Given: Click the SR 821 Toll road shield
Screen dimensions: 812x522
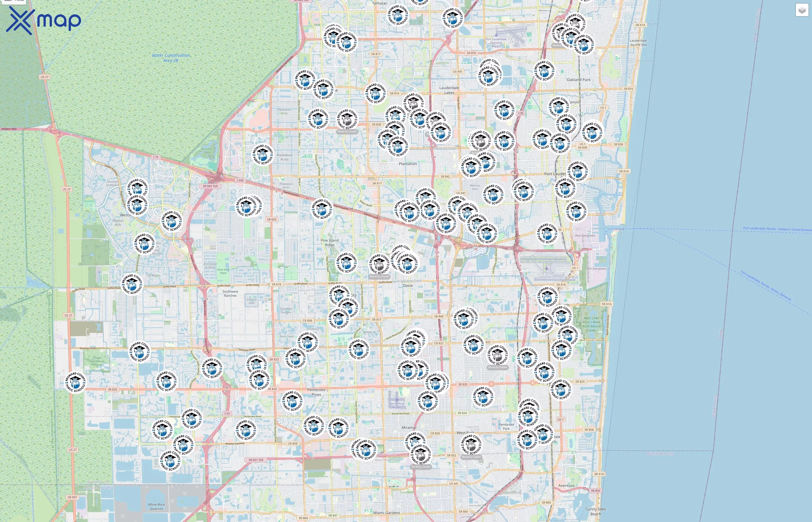Looking at the screenshot, I should (x=255, y=460).
